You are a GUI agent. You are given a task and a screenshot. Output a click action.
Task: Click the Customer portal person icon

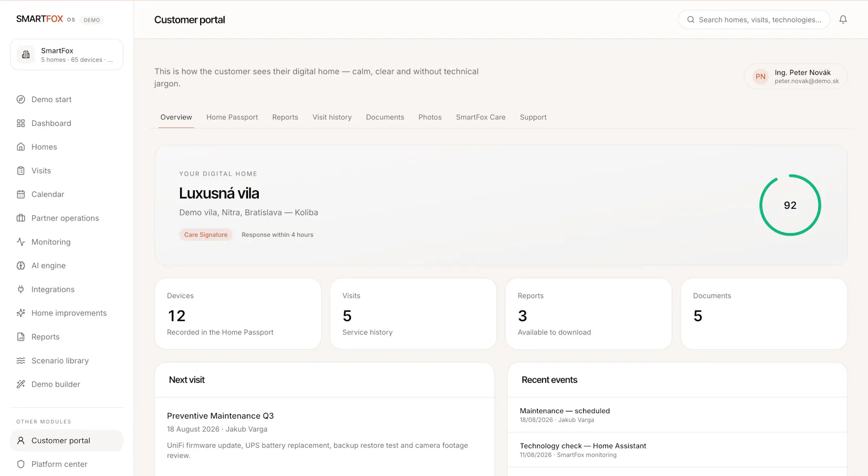tap(21, 441)
